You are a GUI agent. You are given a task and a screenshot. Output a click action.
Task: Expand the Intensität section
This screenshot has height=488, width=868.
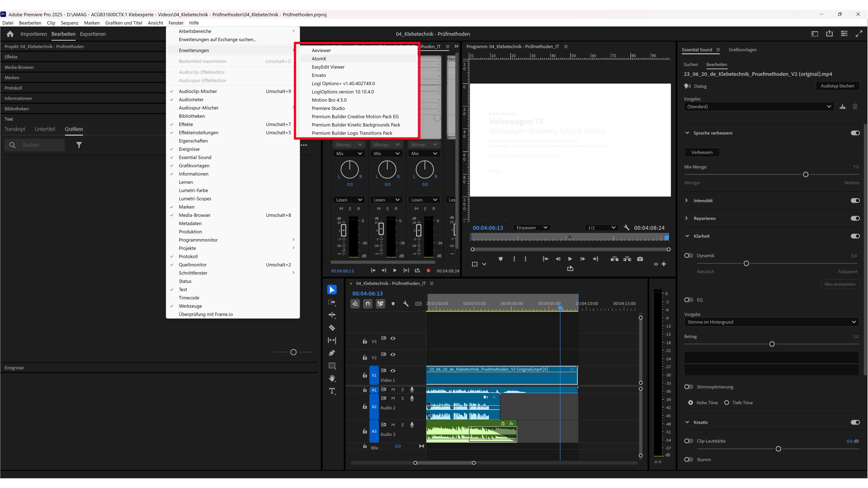click(687, 200)
